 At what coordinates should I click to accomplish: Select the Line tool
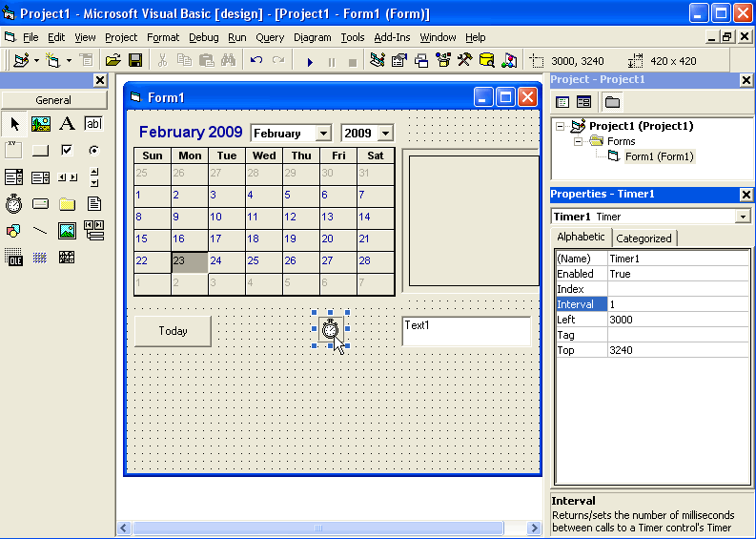point(41,231)
